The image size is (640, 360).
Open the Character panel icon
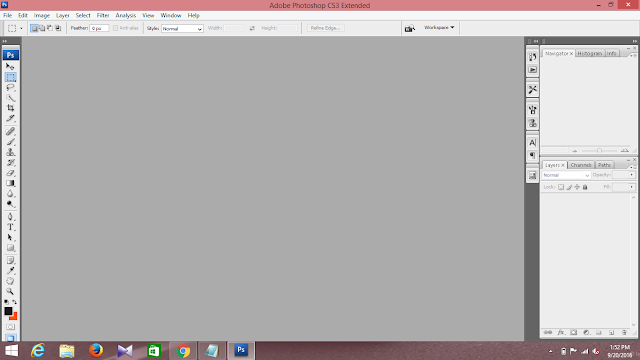(532, 142)
